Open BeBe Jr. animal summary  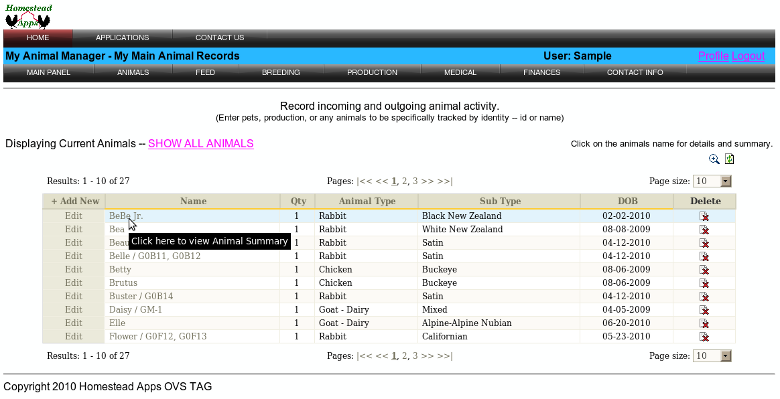pos(126,216)
